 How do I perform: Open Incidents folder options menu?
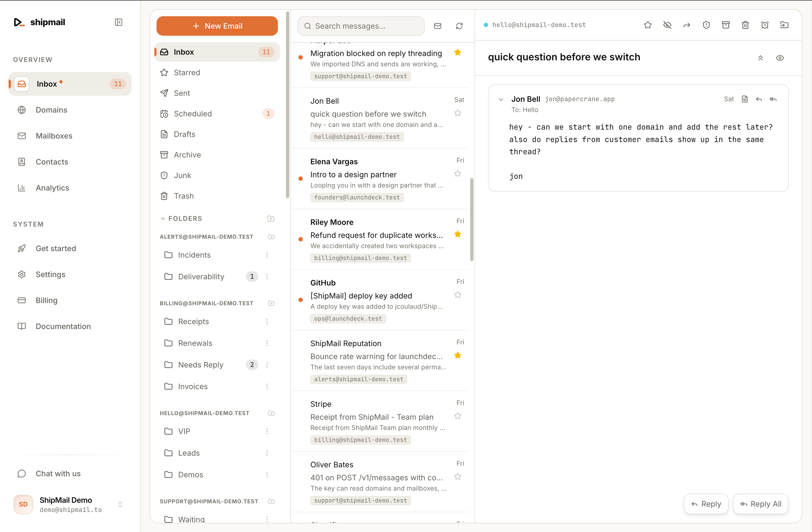coord(267,255)
